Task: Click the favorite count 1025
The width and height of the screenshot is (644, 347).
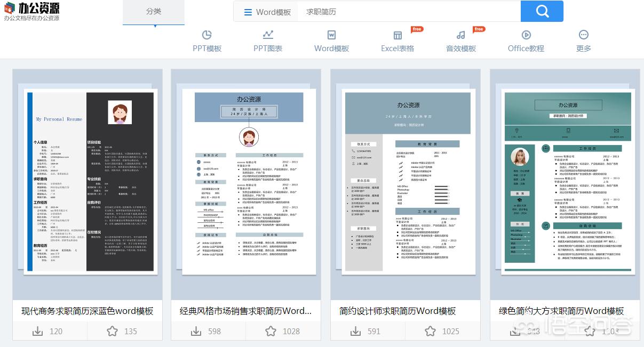Action: (x=451, y=331)
